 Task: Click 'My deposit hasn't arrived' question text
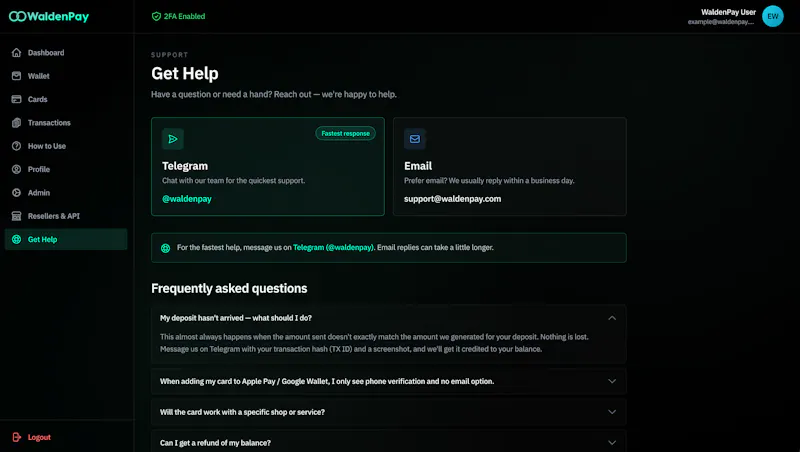click(x=236, y=318)
